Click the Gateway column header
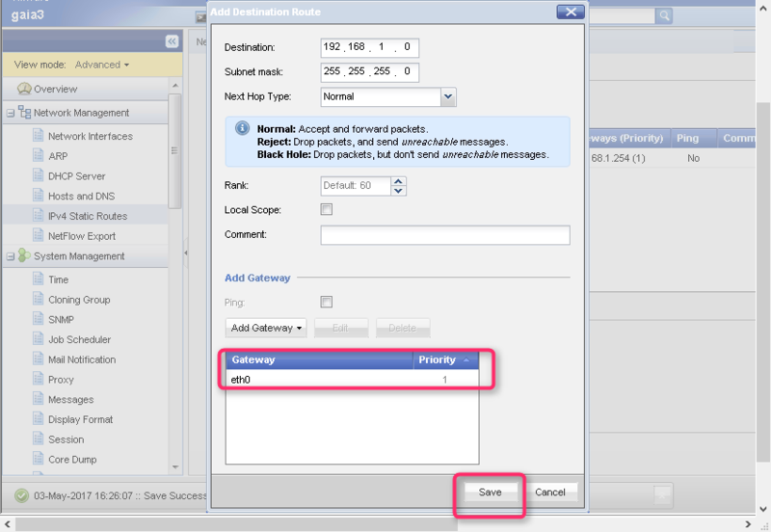Image resolution: width=771 pixels, height=532 pixels. [320, 359]
